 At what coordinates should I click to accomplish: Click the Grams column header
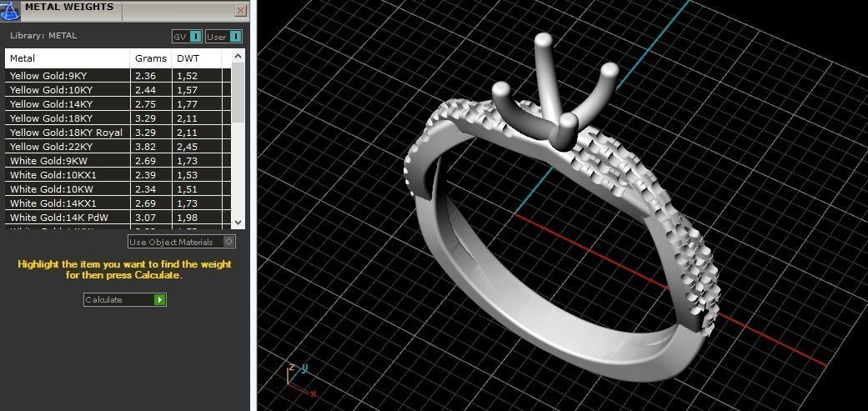(151, 58)
